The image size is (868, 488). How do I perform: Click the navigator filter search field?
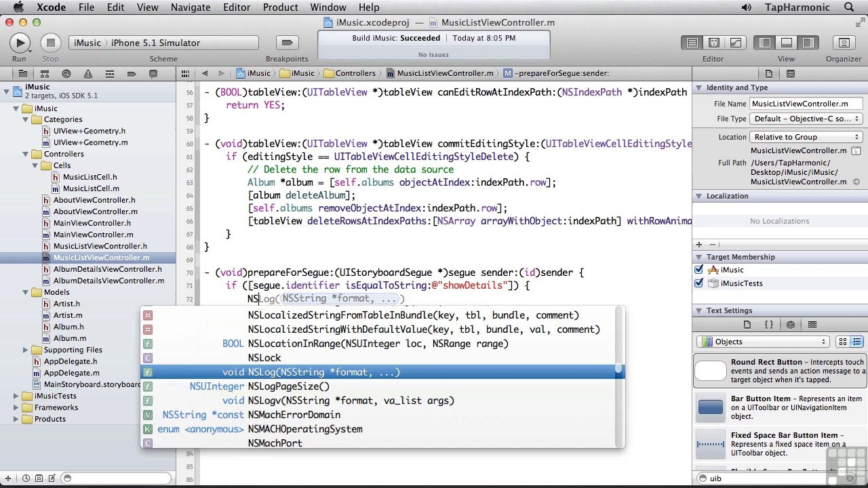pyautogui.click(x=117, y=479)
